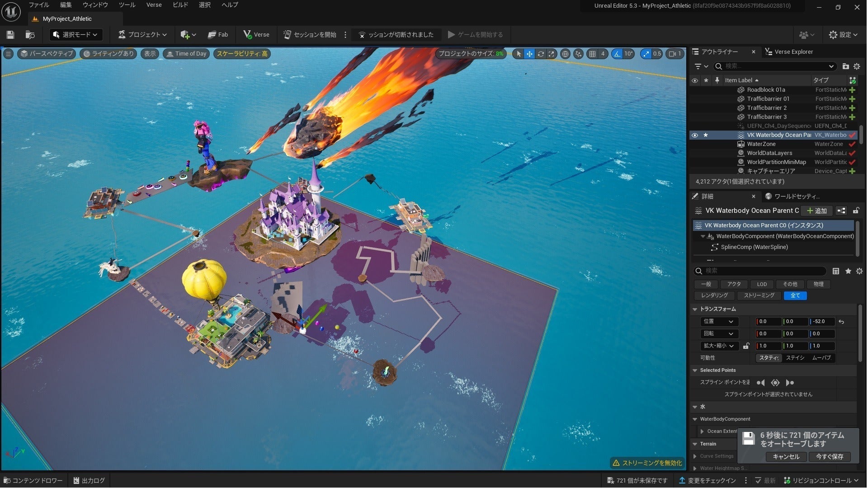
Task: Select WaterZone in the outliner
Action: click(761, 144)
